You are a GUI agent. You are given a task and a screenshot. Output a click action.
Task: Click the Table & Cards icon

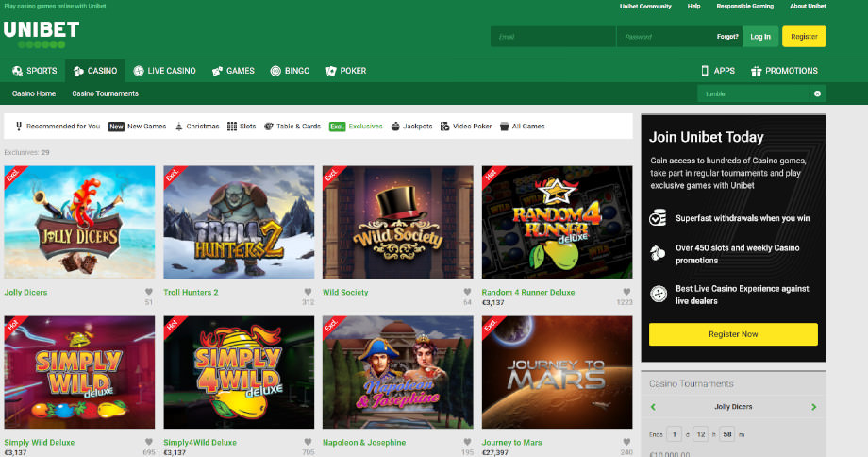[269, 127]
